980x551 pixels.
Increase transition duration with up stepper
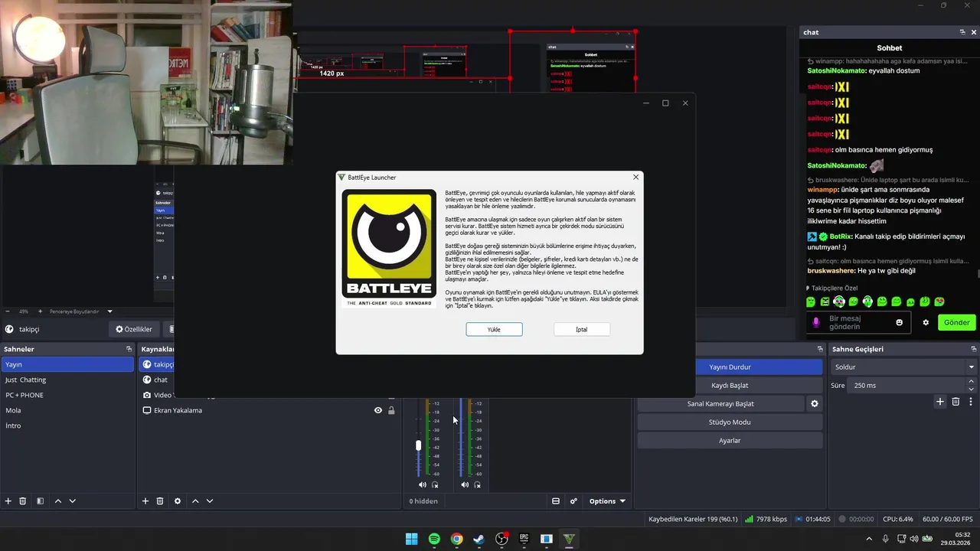pyautogui.click(x=972, y=381)
